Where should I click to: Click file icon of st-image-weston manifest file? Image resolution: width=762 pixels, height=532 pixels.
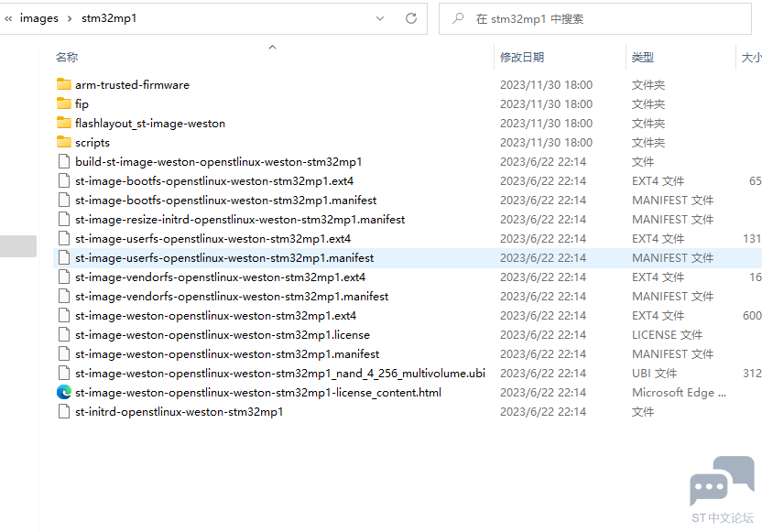(64, 353)
